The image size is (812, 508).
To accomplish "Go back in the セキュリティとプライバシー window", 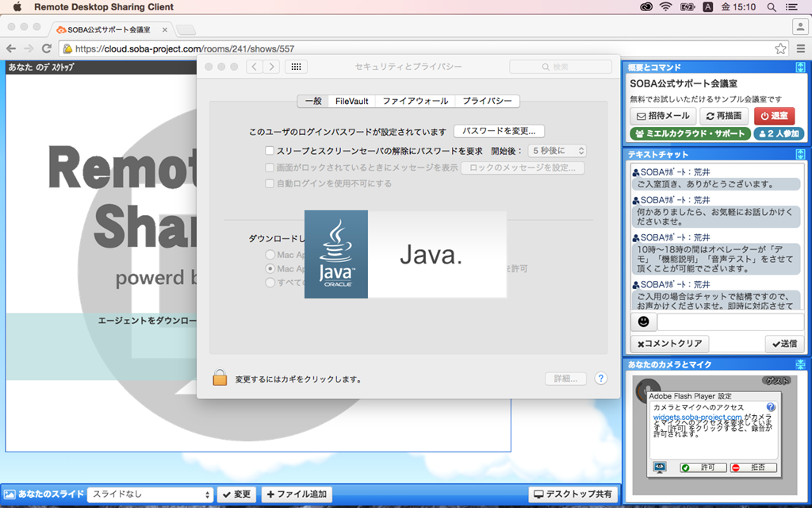I will click(254, 67).
